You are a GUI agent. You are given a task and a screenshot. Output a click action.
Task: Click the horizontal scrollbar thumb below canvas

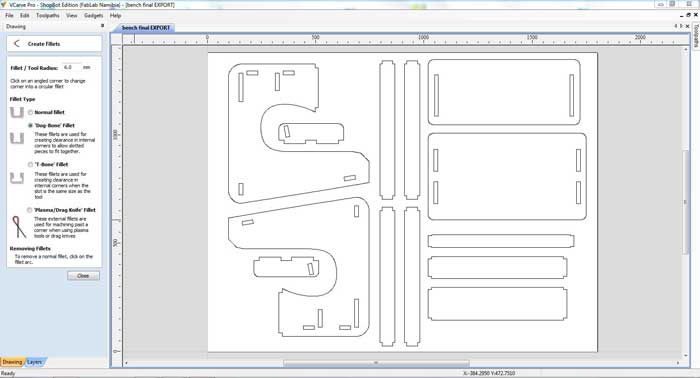pos(376,363)
